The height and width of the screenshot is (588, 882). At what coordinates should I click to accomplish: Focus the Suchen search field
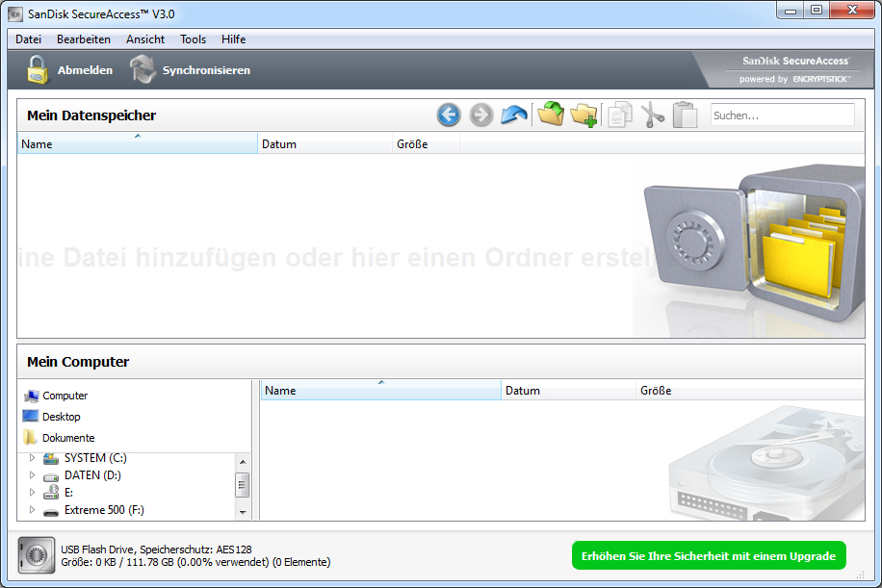[x=783, y=115]
